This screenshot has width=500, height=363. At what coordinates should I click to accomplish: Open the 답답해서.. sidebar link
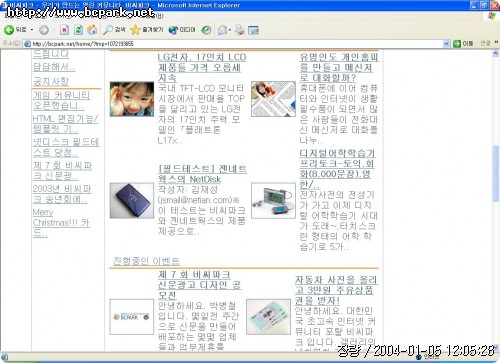[x=54, y=67]
